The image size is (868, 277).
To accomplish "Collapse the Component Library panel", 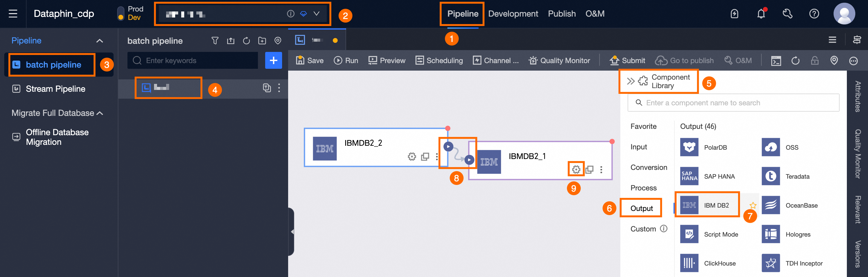I will point(630,81).
